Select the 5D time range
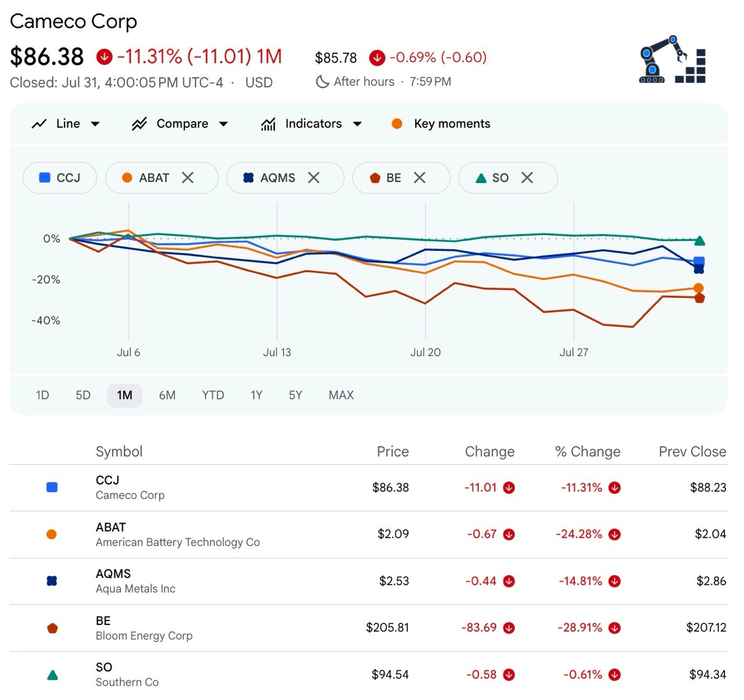The width and height of the screenshot is (744, 700). click(x=83, y=395)
